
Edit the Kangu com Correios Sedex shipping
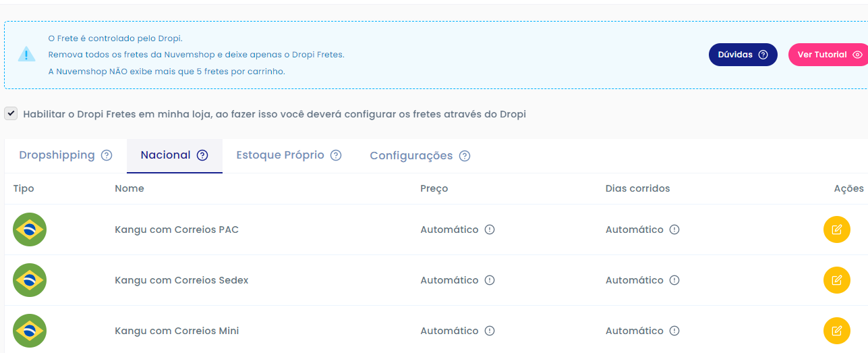point(836,280)
